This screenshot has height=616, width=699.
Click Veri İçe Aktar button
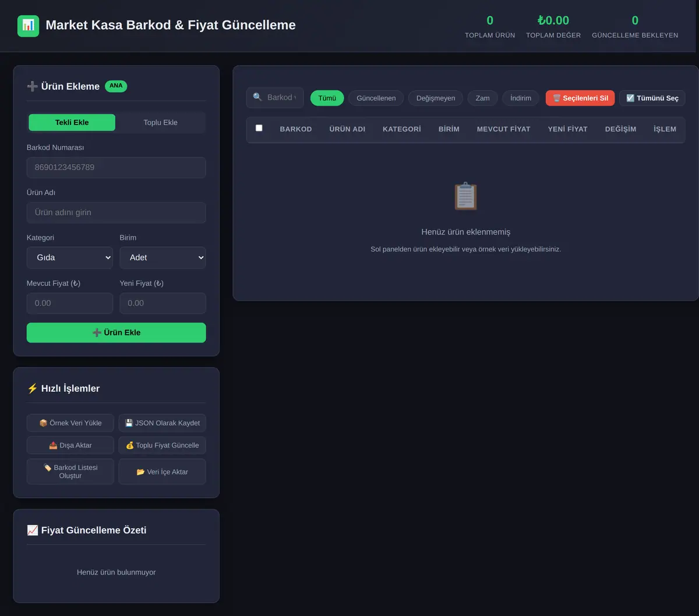163,472
